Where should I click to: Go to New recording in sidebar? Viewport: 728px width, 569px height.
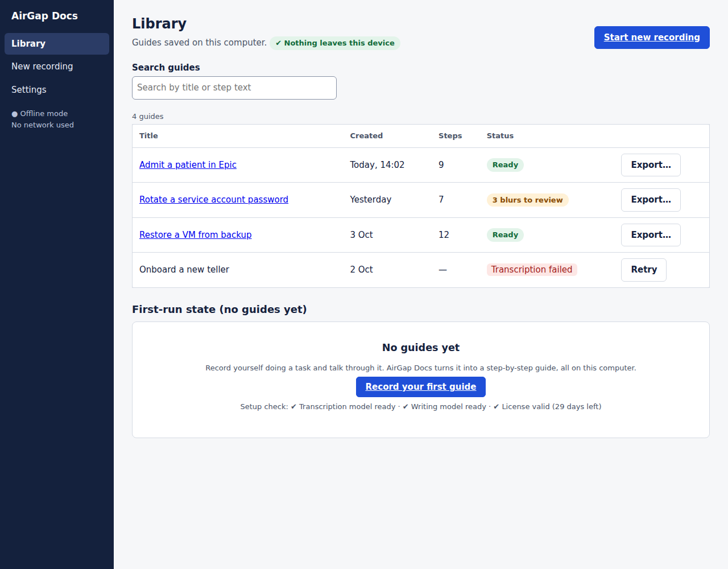(57, 67)
